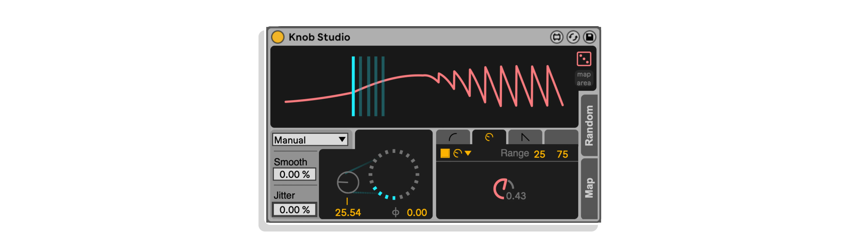Open the knob type dropdown arrow
Viewport: 868px width, 249px height.
[468, 153]
